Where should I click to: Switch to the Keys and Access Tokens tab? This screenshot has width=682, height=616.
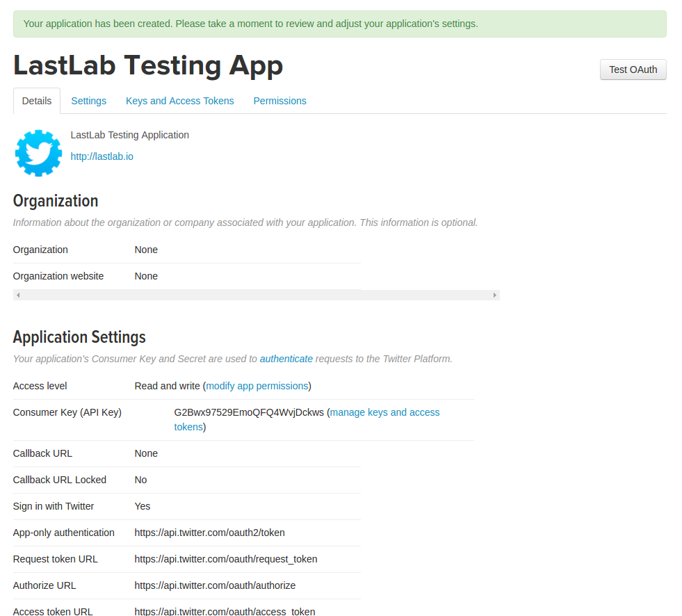click(x=179, y=101)
